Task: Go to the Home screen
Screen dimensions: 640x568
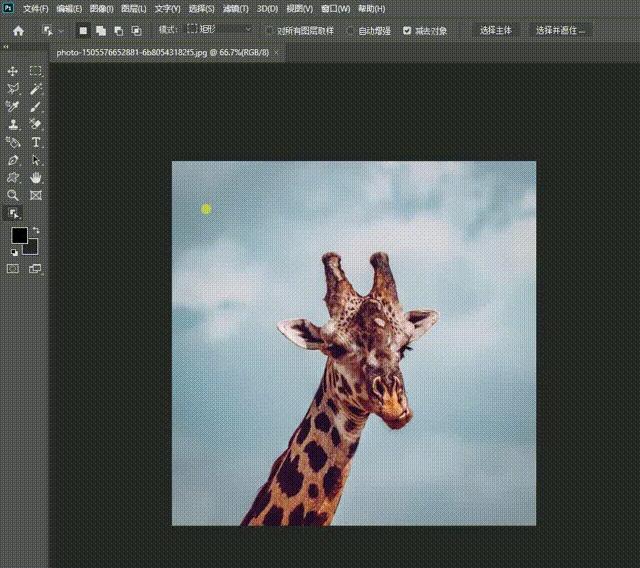Action: (x=18, y=31)
